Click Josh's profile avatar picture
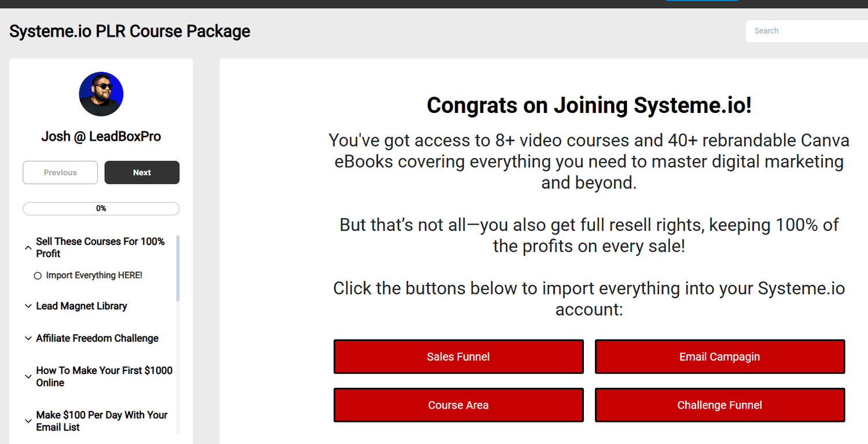The image size is (868, 444). pyautogui.click(x=101, y=94)
